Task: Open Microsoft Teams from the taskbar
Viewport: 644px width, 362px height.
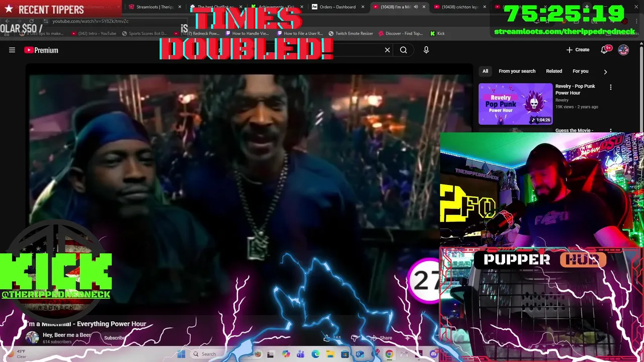Action: (x=300, y=354)
